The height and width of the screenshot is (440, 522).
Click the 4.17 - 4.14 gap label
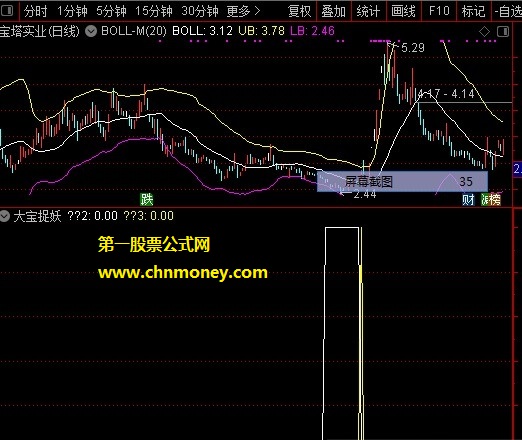click(x=446, y=94)
